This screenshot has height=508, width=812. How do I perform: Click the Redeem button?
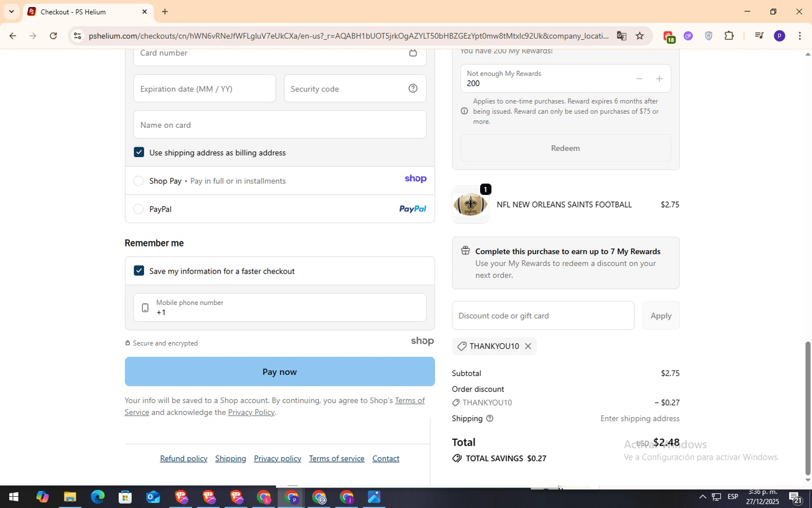pos(566,148)
